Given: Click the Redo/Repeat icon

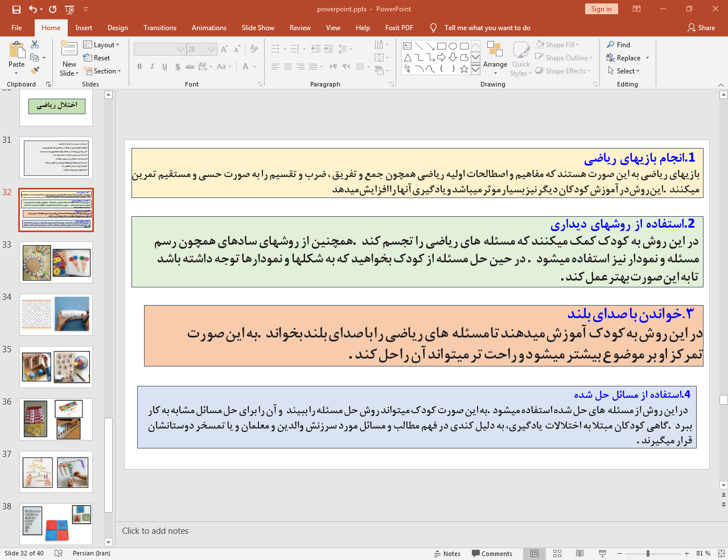Looking at the screenshot, I should point(53,9).
